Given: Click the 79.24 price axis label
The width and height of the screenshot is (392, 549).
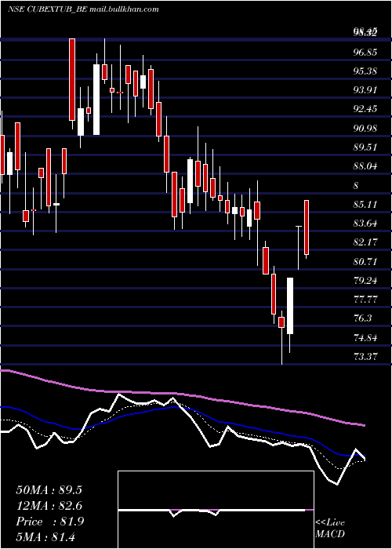Looking at the screenshot, I should 365,281.
